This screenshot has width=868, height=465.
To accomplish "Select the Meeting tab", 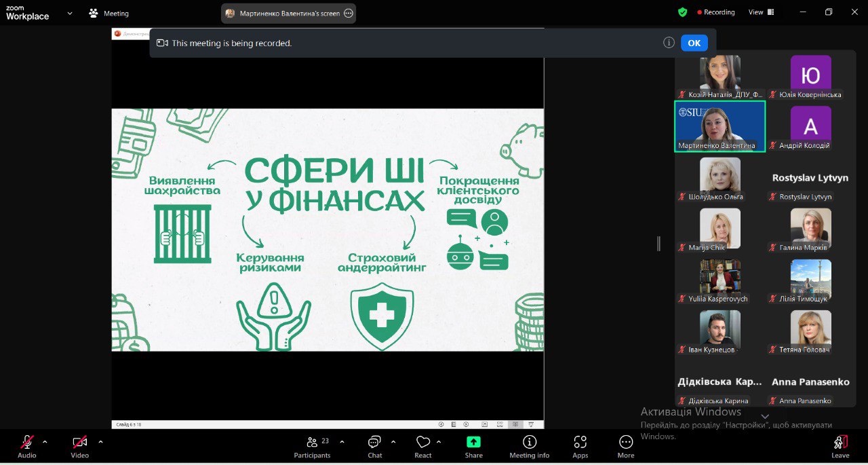I will tap(108, 13).
